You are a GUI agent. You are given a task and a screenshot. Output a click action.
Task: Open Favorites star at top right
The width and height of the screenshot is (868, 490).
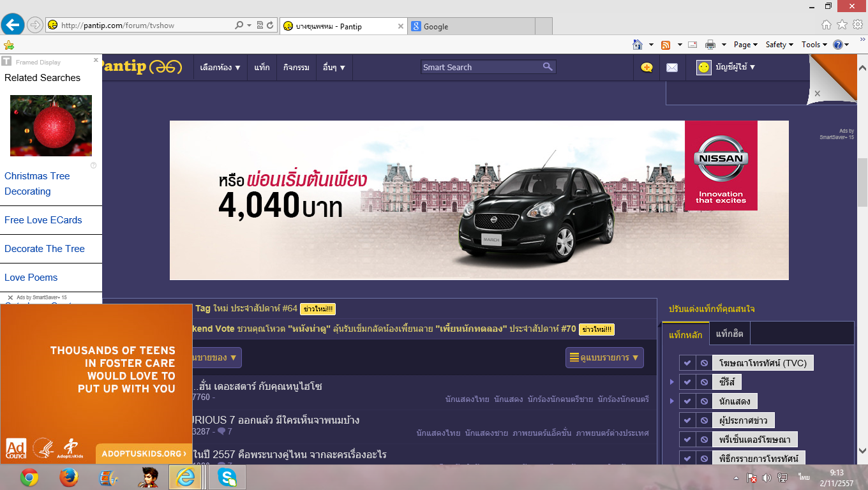click(842, 25)
